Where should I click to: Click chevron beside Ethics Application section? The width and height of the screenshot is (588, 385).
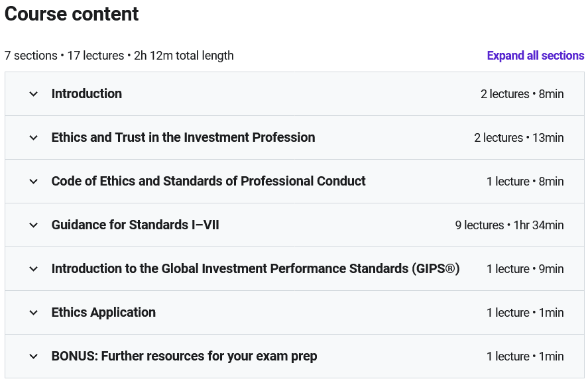[34, 313]
